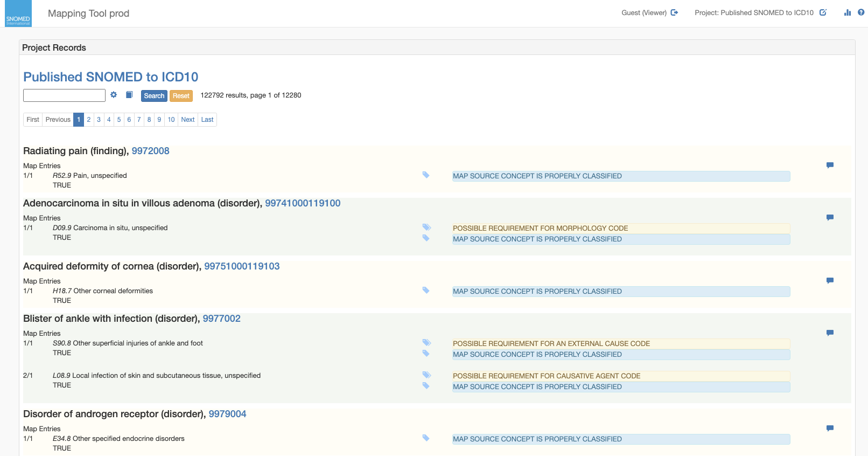
Task: Select page 8 in pagination
Action: pyautogui.click(x=149, y=120)
